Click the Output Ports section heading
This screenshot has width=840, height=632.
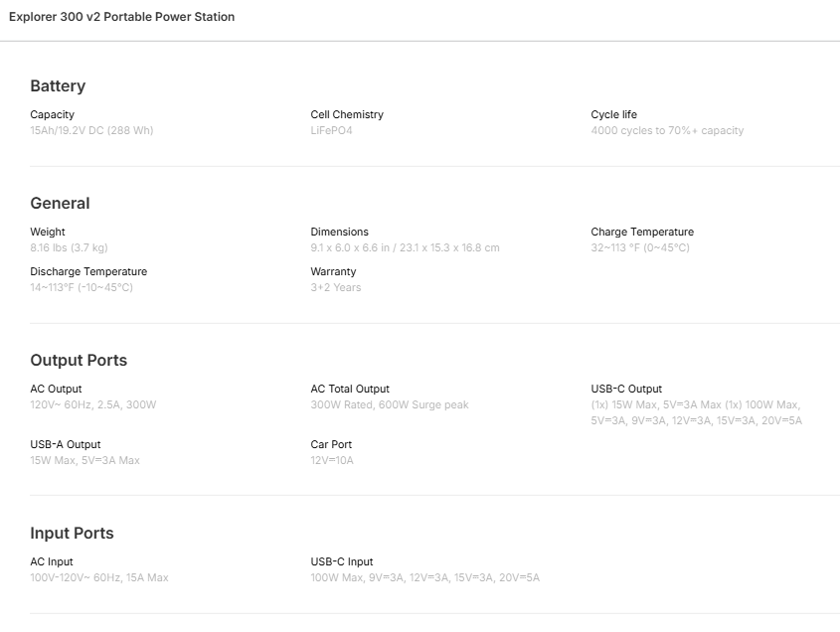coord(79,361)
